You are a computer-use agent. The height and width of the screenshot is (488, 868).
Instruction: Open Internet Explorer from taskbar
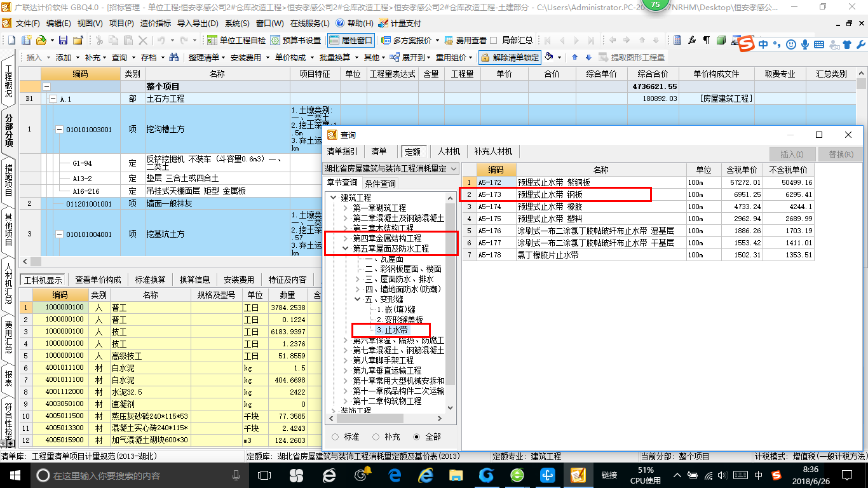point(425,475)
